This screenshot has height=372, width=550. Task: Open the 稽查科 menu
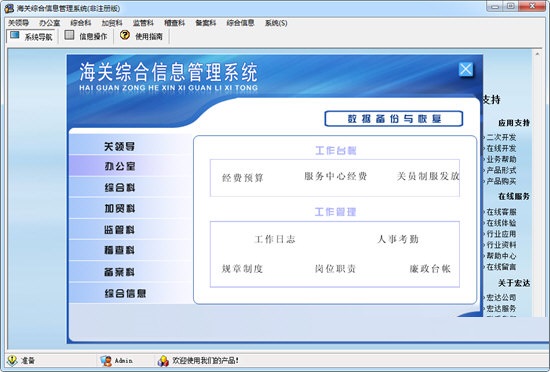click(x=174, y=23)
